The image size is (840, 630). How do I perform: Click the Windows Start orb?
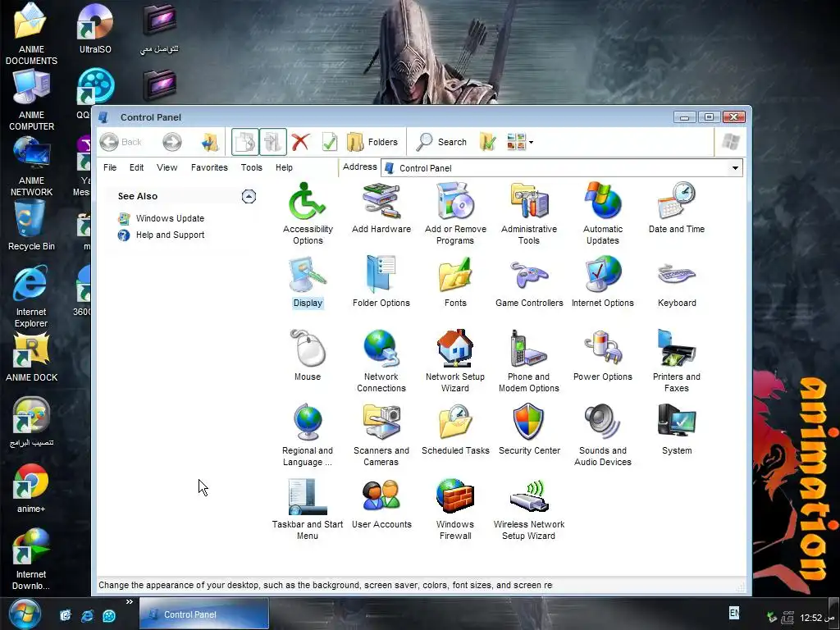24,614
